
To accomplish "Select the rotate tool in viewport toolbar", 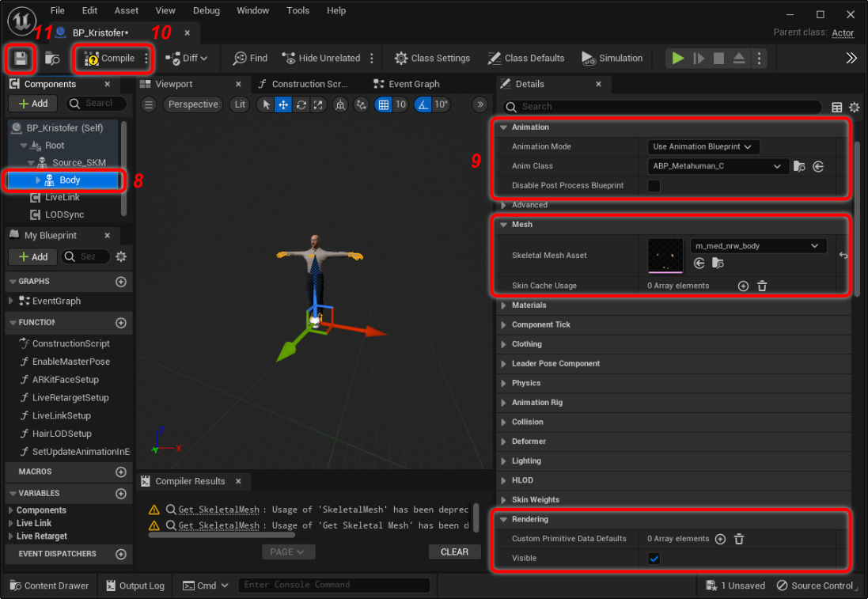I will tap(301, 104).
